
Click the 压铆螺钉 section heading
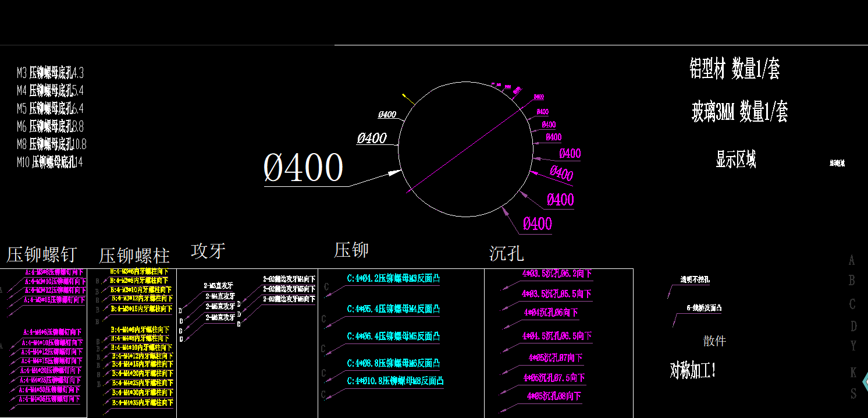pyautogui.click(x=42, y=255)
